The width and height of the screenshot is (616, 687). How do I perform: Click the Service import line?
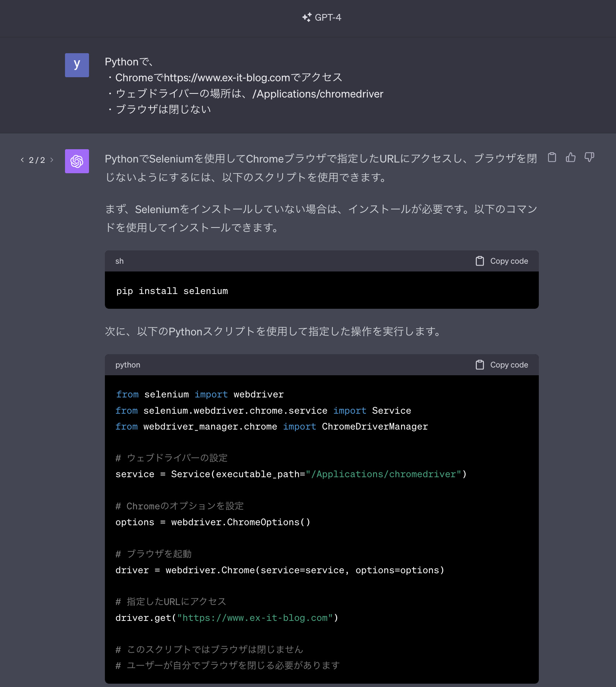263,411
